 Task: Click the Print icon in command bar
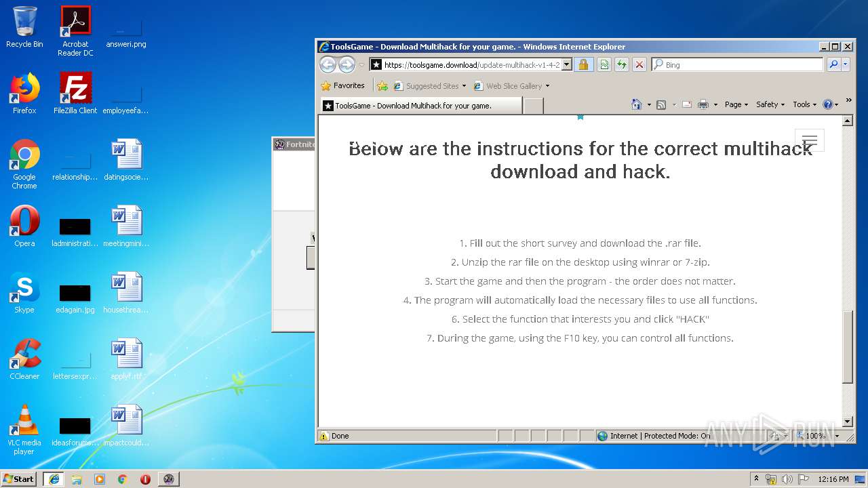tap(703, 104)
